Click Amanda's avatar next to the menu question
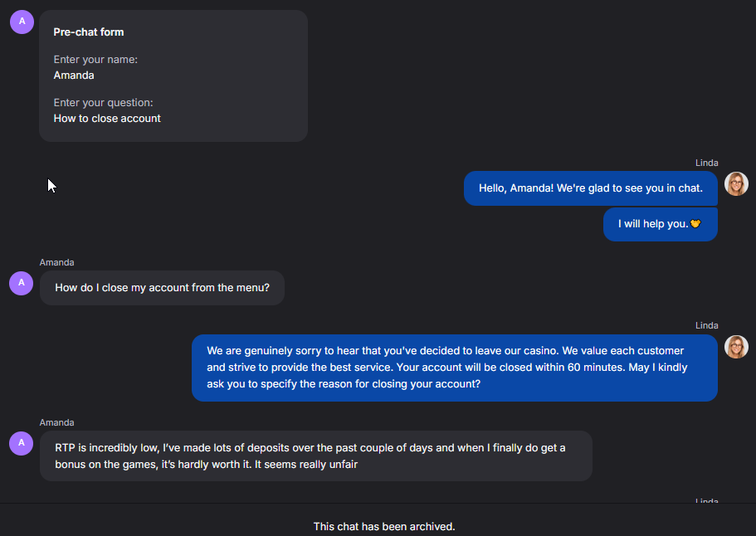The width and height of the screenshot is (756, 536). (x=22, y=283)
